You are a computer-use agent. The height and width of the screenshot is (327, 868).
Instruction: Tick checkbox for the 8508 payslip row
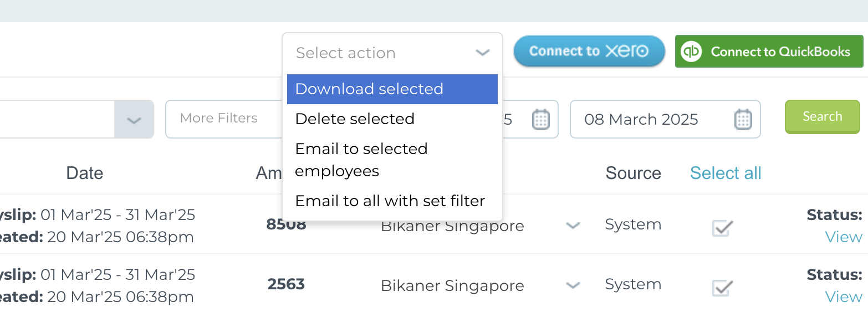(722, 227)
